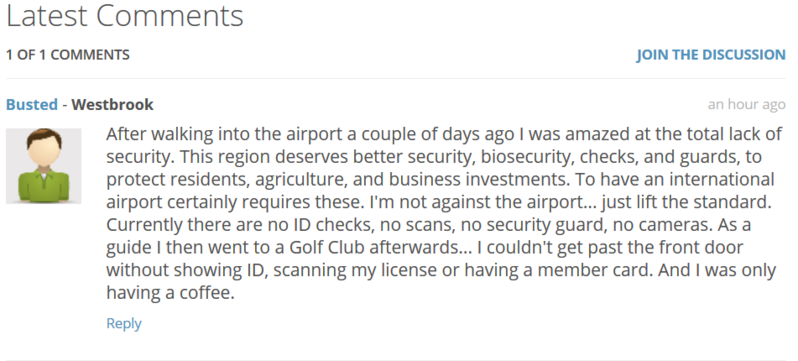Click the Latest Comments heading

click(x=125, y=15)
